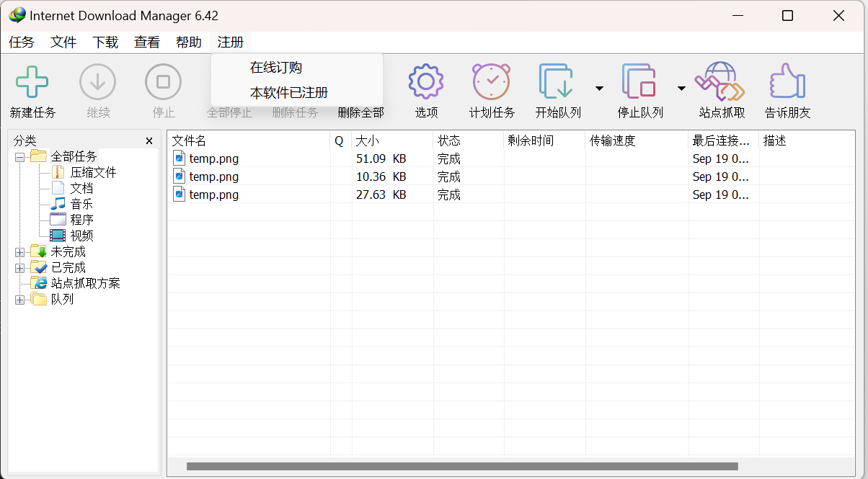Click the 删除全部 toolbar button
The image size is (868, 479).
pyautogui.click(x=360, y=112)
